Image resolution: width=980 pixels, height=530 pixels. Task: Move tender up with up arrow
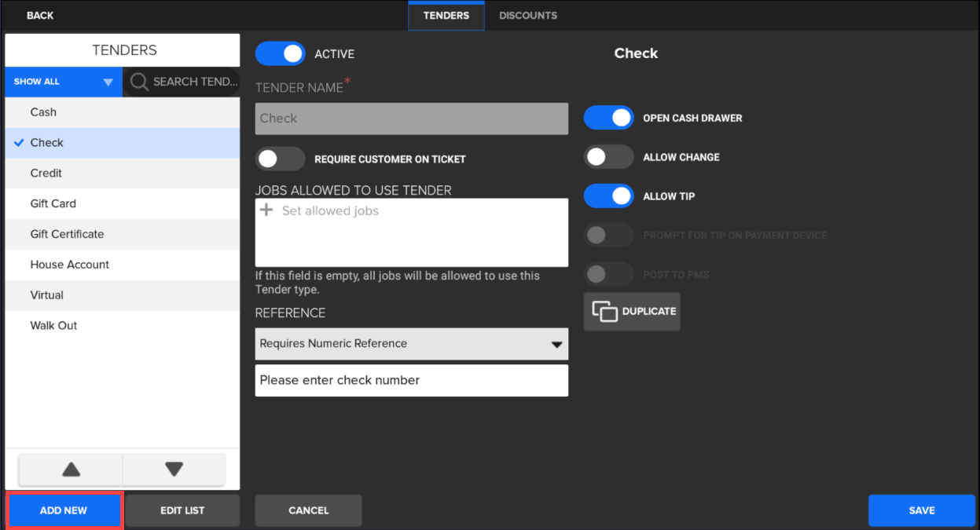[71, 470]
